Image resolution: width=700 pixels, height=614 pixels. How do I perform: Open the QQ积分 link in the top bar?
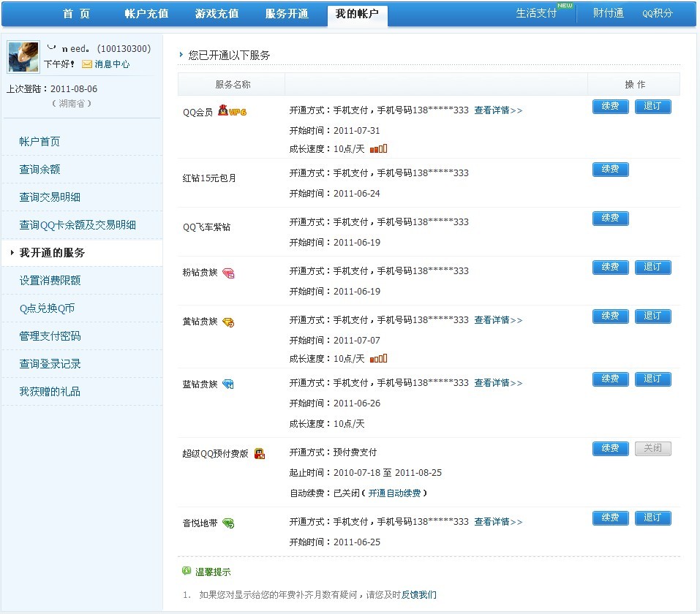tap(658, 13)
